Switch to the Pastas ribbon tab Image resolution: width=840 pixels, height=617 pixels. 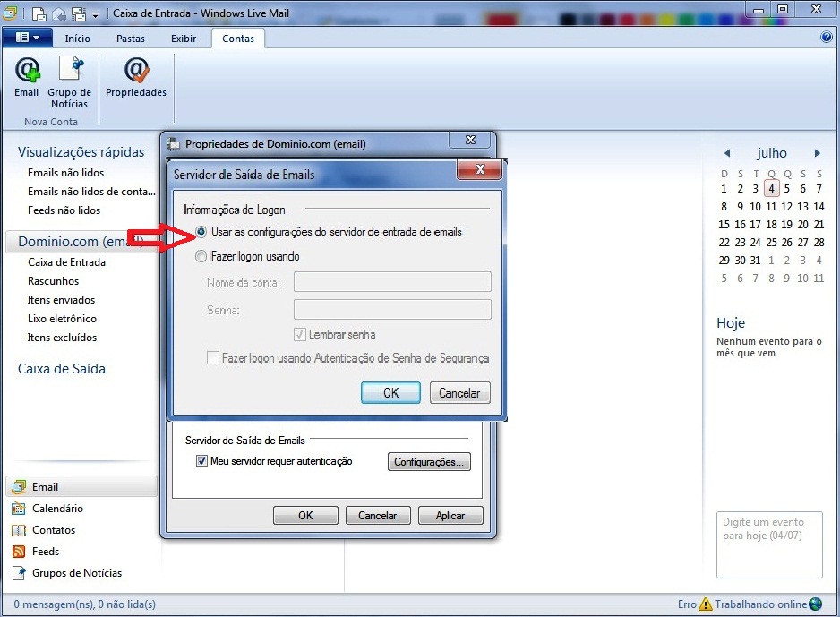(131, 39)
